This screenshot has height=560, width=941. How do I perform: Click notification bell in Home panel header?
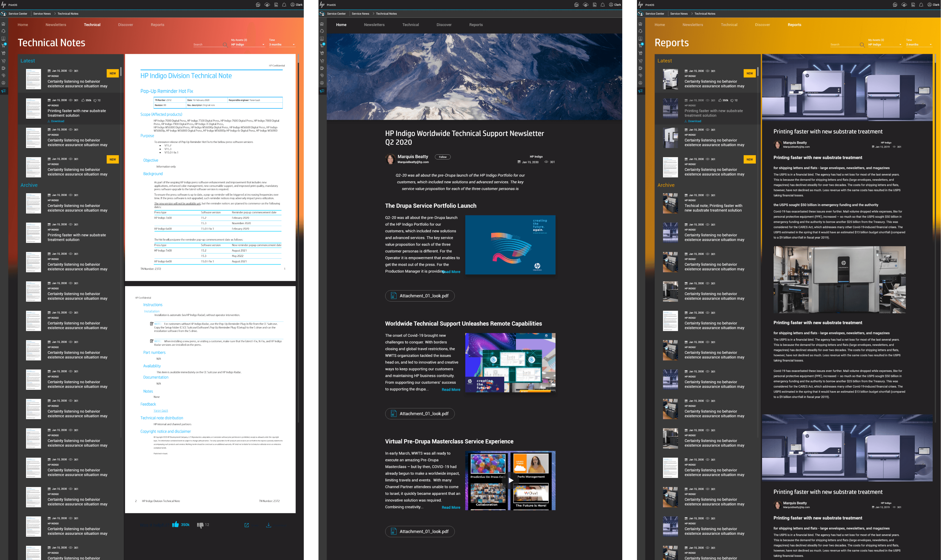pos(603,5)
